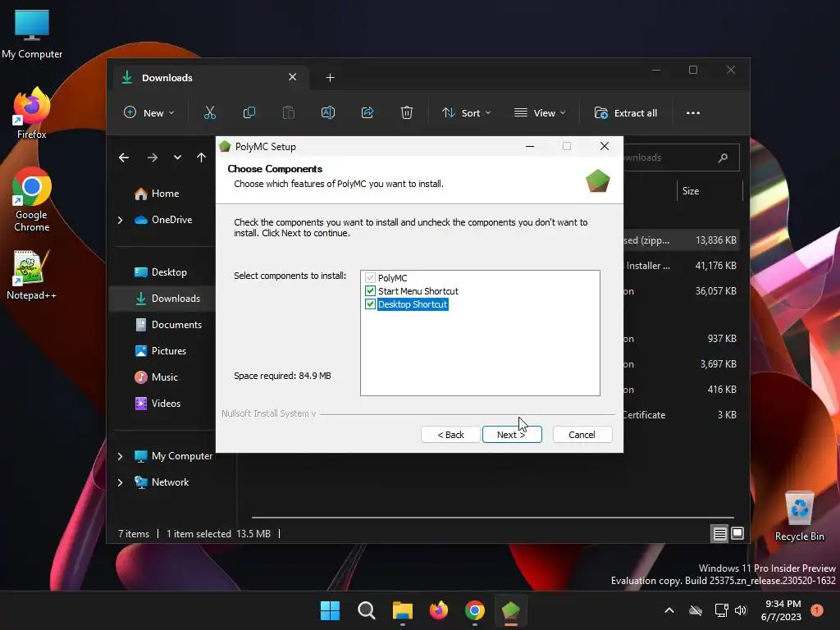This screenshot has height=630, width=840.
Task: Expand the My Computer tree node
Action: pos(120,456)
